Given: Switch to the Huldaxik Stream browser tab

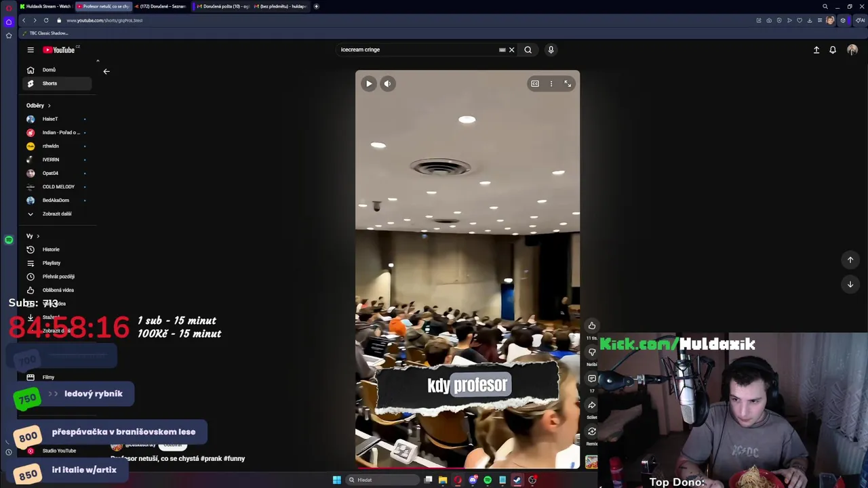Looking at the screenshot, I should [x=45, y=6].
